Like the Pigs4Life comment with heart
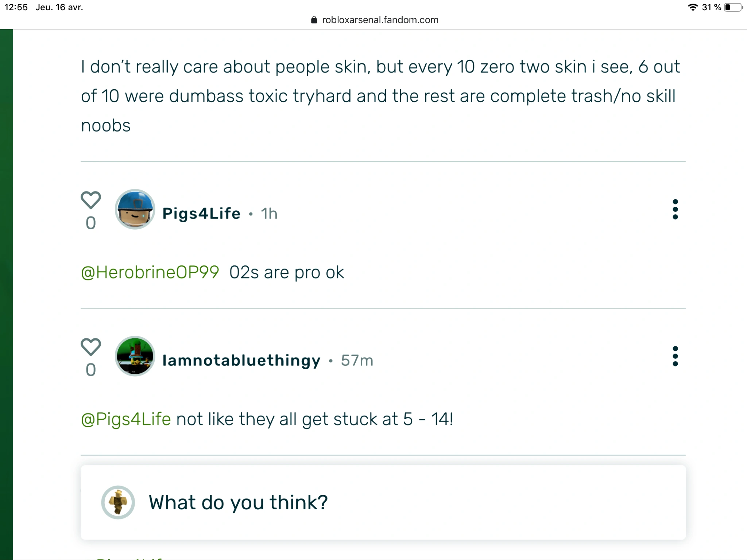Viewport: 747px width, 560px height. (90, 200)
